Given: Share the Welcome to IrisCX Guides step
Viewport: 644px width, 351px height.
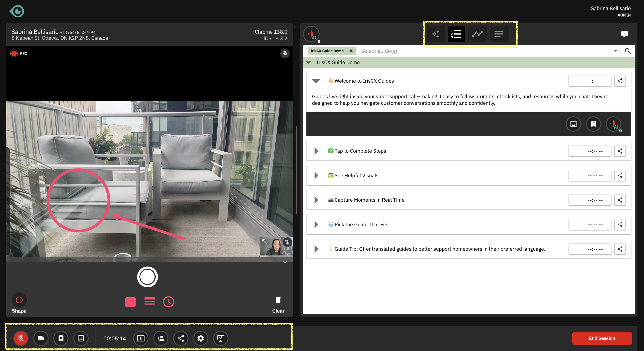Looking at the screenshot, I should pos(620,81).
